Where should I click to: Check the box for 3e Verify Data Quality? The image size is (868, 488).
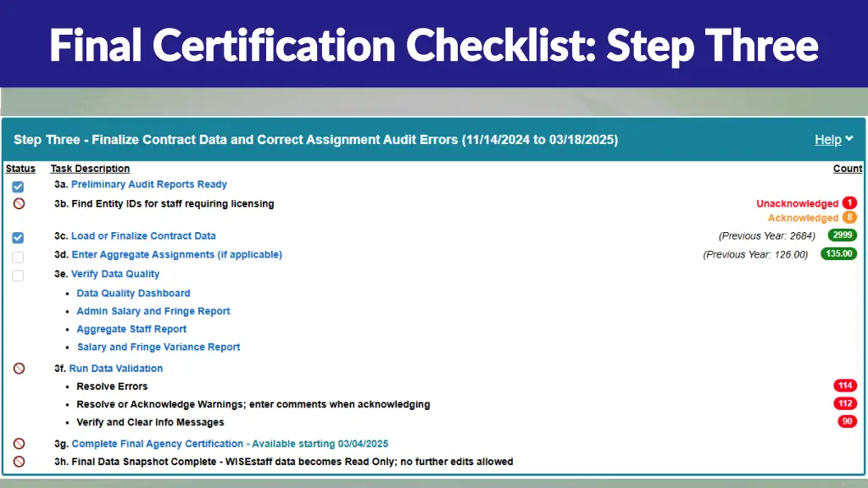click(18, 275)
